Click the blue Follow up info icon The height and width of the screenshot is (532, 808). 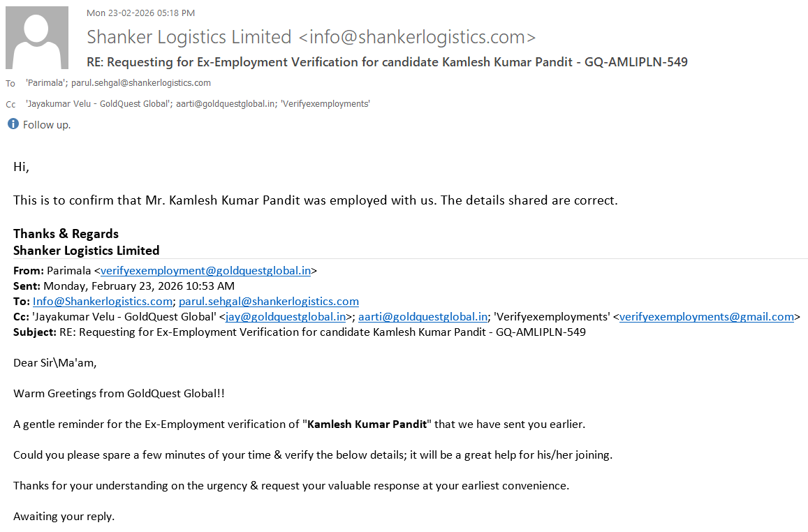pyautogui.click(x=13, y=124)
